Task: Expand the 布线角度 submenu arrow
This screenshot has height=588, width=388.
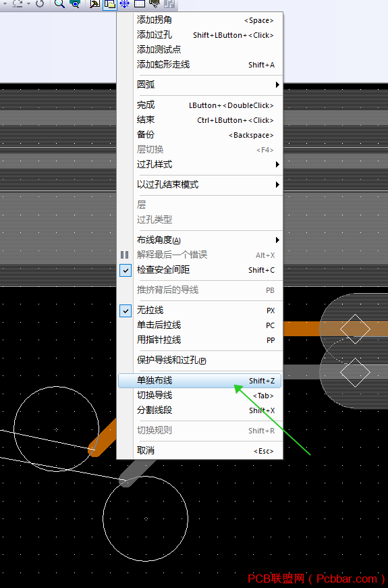Action: [x=277, y=240]
